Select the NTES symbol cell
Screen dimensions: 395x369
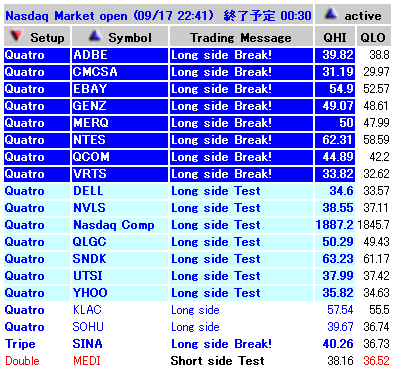120,140
